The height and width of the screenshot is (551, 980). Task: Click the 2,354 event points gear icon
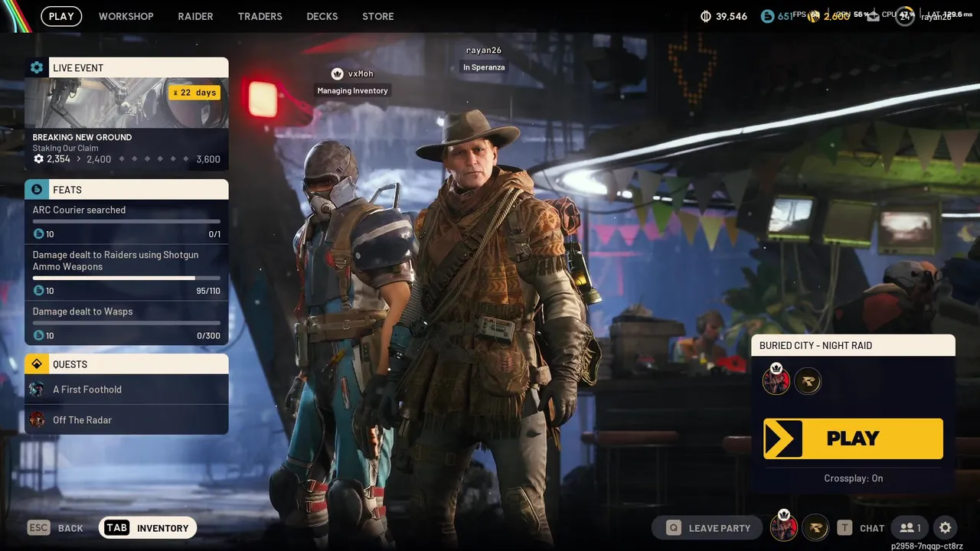pyautogui.click(x=39, y=159)
